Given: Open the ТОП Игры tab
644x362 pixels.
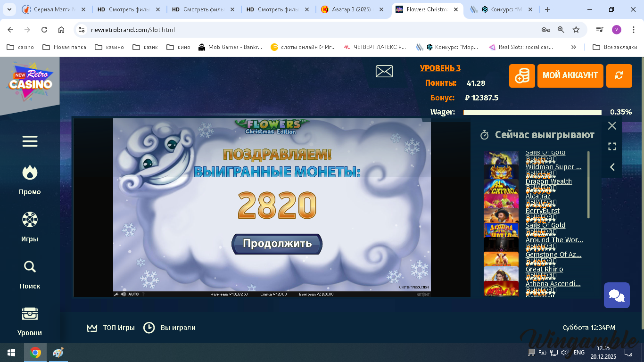Looking at the screenshot, I should [x=111, y=328].
